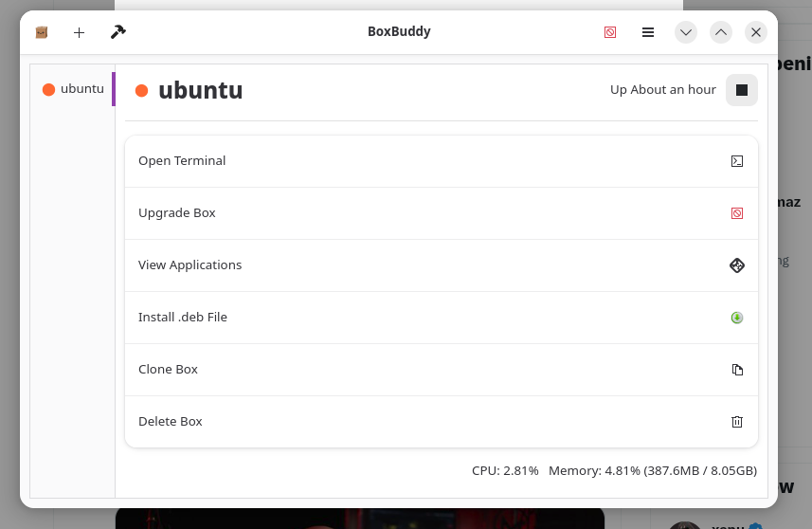Choose Upgrade Box row
The height and width of the screenshot is (529, 812).
click(x=442, y=213)
